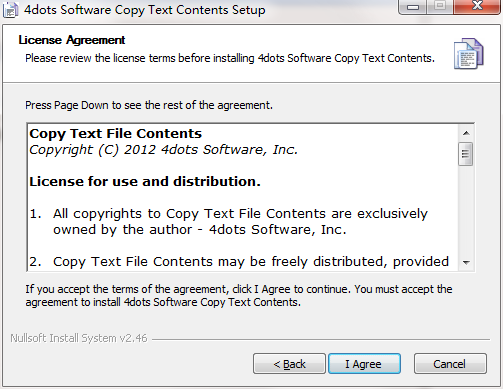Click license clause 2 about free distribution
The width and height of the screenshot is (503, 389).
[x=239, y=262]
